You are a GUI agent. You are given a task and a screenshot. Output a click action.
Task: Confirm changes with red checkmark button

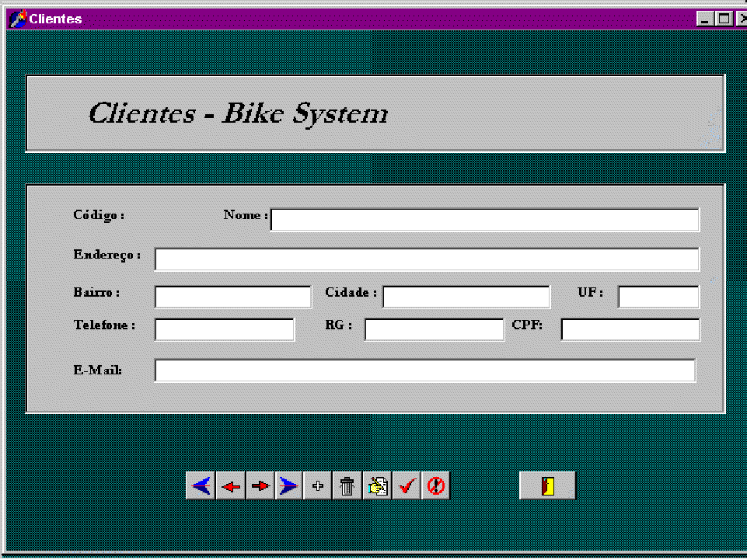coord(407,485)
